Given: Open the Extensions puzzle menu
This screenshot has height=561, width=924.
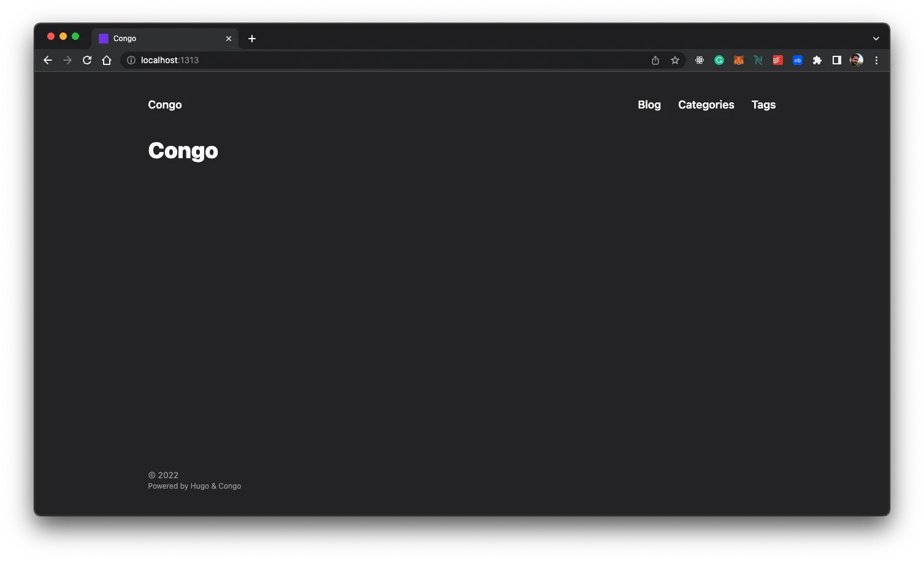Looking at the screenshot, I should (817, 60).
